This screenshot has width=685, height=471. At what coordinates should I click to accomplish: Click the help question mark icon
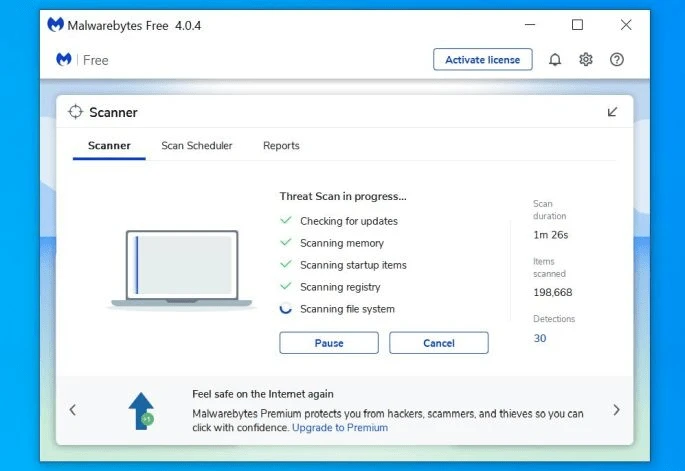[617, 59]
